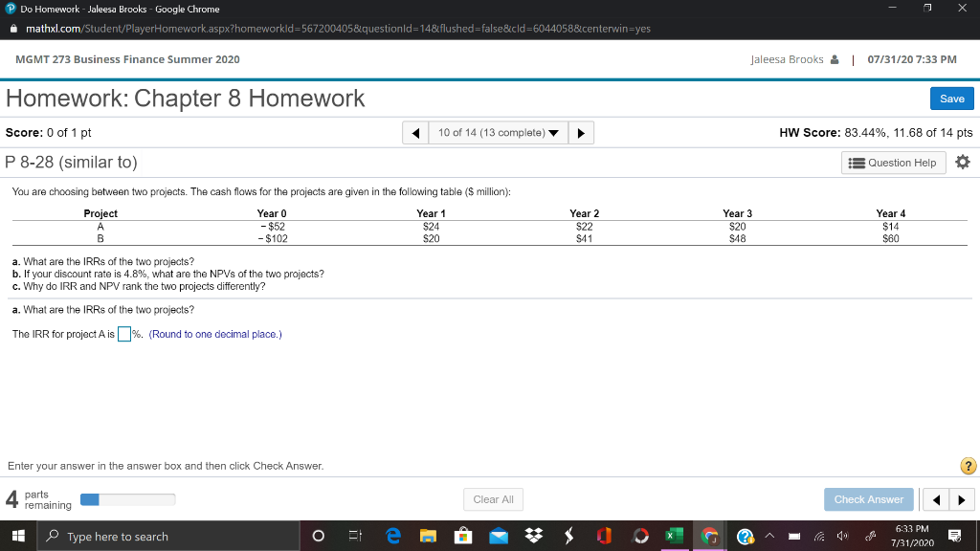980x551 pixels.
Task: Click the IRR answer input box
Action: 124,333
